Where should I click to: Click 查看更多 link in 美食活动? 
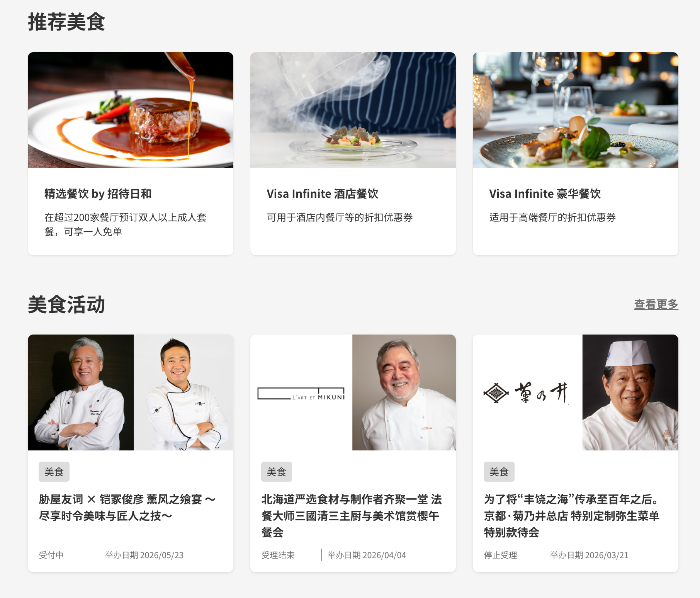click(656, 304)
